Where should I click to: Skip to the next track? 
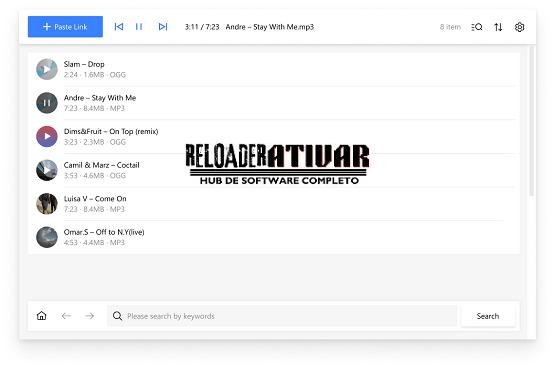pos(163,27)
